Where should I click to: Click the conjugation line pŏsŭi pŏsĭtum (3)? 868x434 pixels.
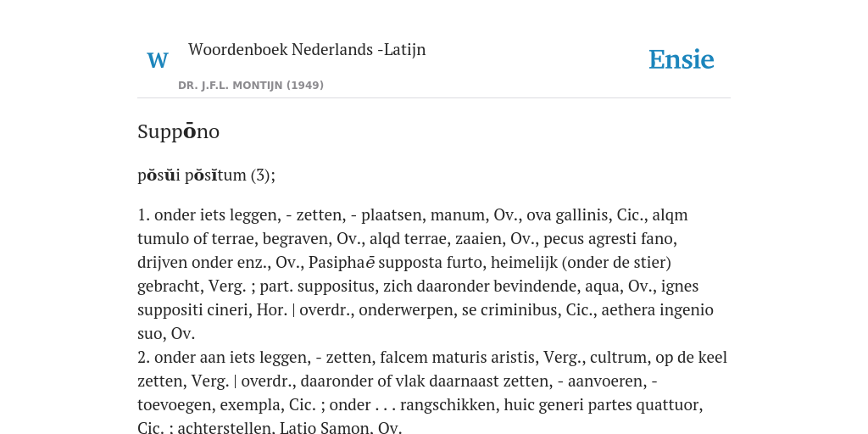[x=206, y=175]
